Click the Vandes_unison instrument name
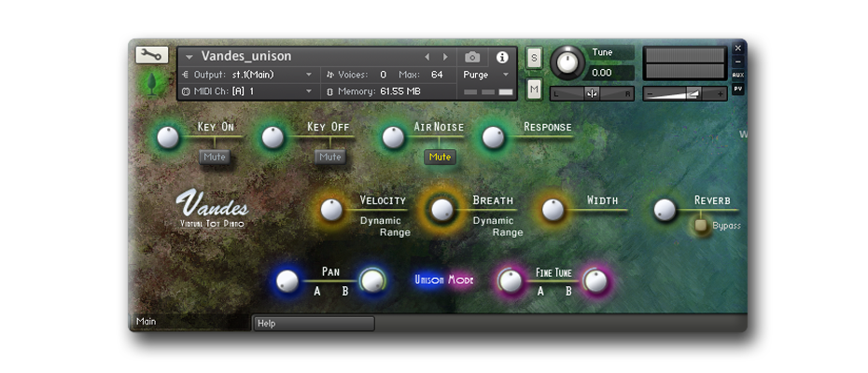The image size is (868, 373). pyautogui.click(x=245, y=57)
